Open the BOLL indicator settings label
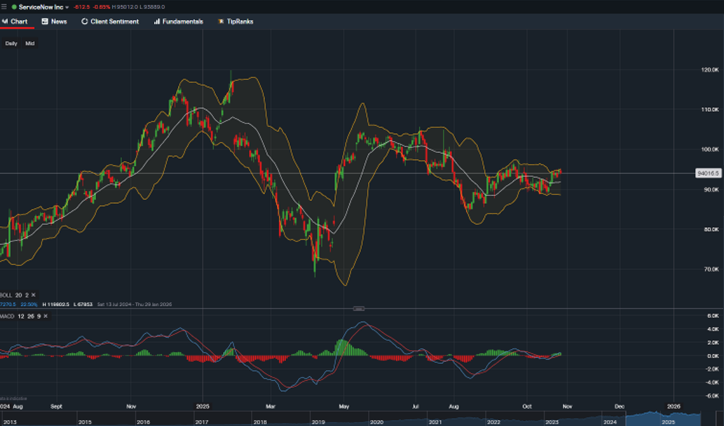724x426 pixels. click(x=8, y=295)
